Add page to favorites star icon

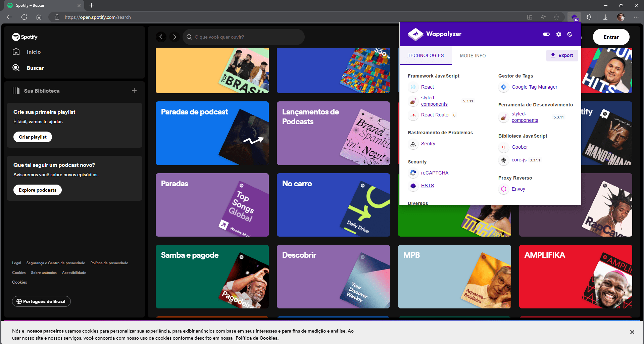(556, 17)
